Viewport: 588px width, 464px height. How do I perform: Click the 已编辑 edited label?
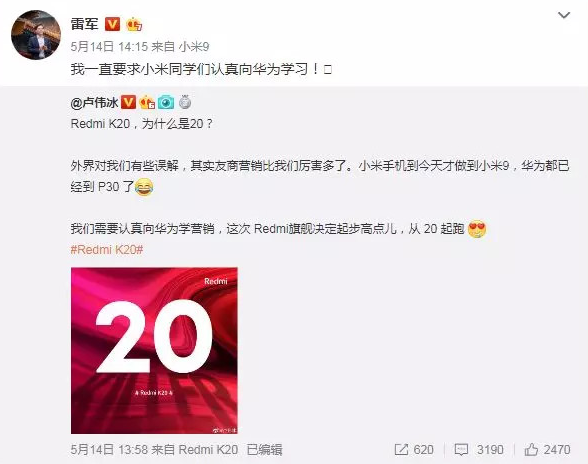pyautogui.click(x=264, y=449)
